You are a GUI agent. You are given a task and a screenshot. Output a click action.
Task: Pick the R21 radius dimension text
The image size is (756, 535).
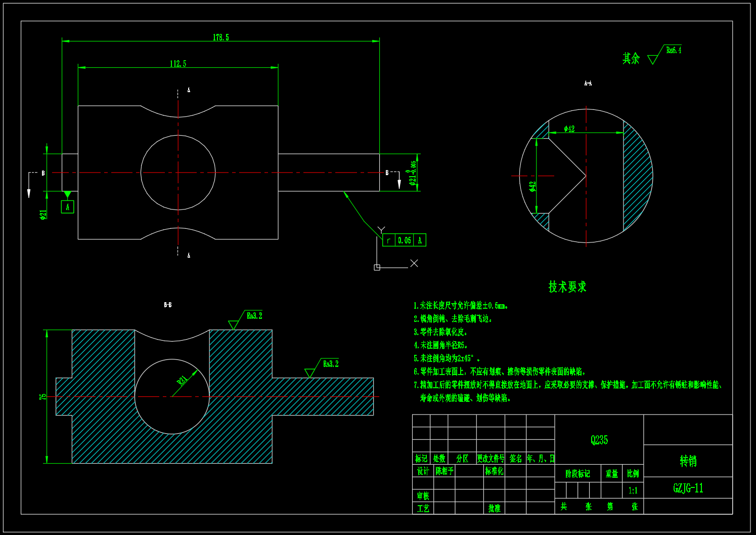coord(182,380)
